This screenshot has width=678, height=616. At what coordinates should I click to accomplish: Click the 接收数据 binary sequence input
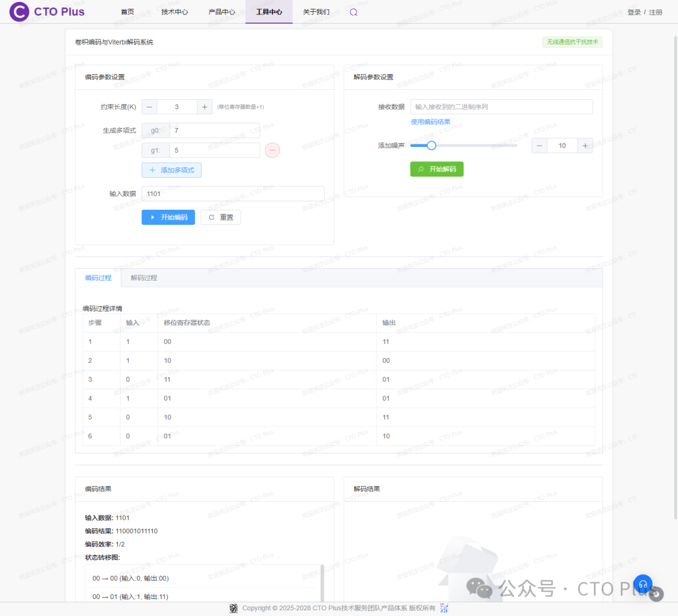pyautogui.click(x=502, y=107)
